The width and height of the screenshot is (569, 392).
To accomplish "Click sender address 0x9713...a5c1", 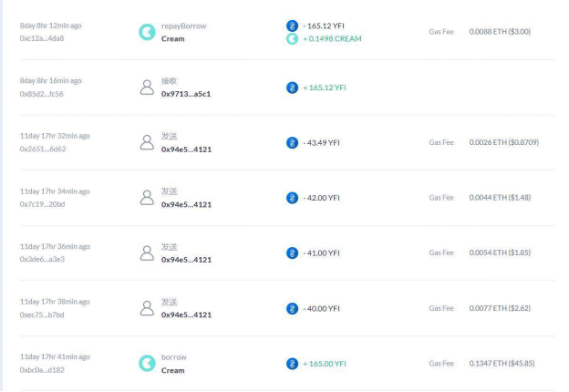I will [x=186, y=94].
